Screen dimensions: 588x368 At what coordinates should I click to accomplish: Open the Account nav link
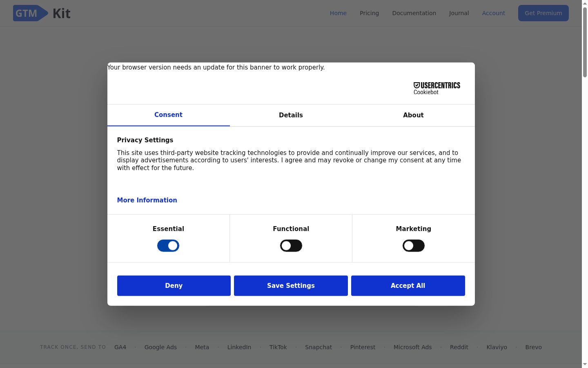point(493,13)
